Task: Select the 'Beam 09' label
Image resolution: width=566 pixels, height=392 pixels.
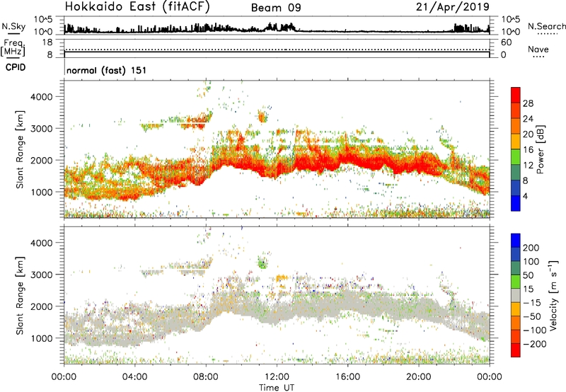Action: pyautogui.click(x=276, y=8)
